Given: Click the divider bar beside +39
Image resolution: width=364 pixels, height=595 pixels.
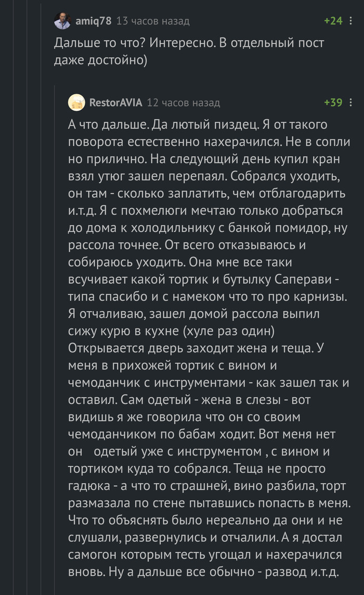Looking at the screenshot, I should (350, 103).
